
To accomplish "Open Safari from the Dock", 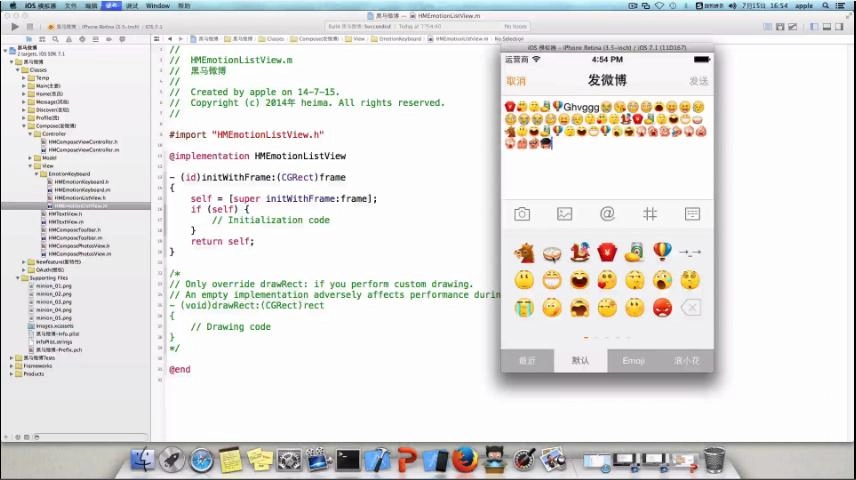I will tap(201, 460).
